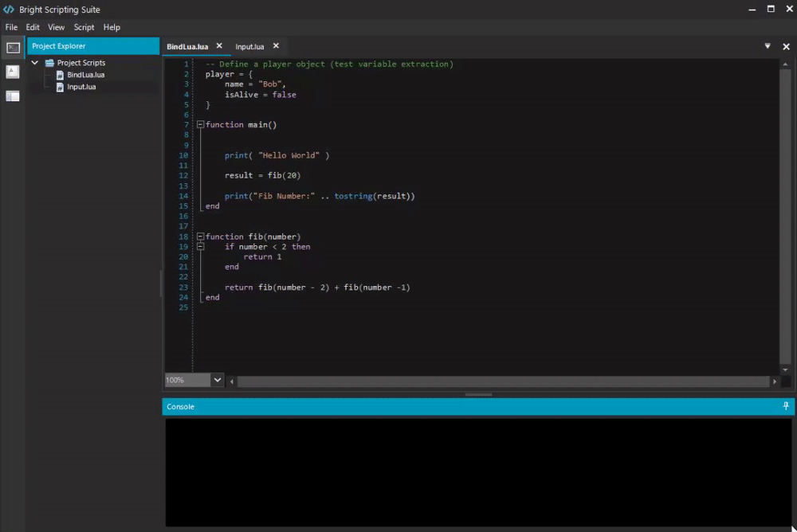Click the horizontal scrollbar left arrow
The width and height of the screenshot is (797, 532).
[x=232, y=381]
